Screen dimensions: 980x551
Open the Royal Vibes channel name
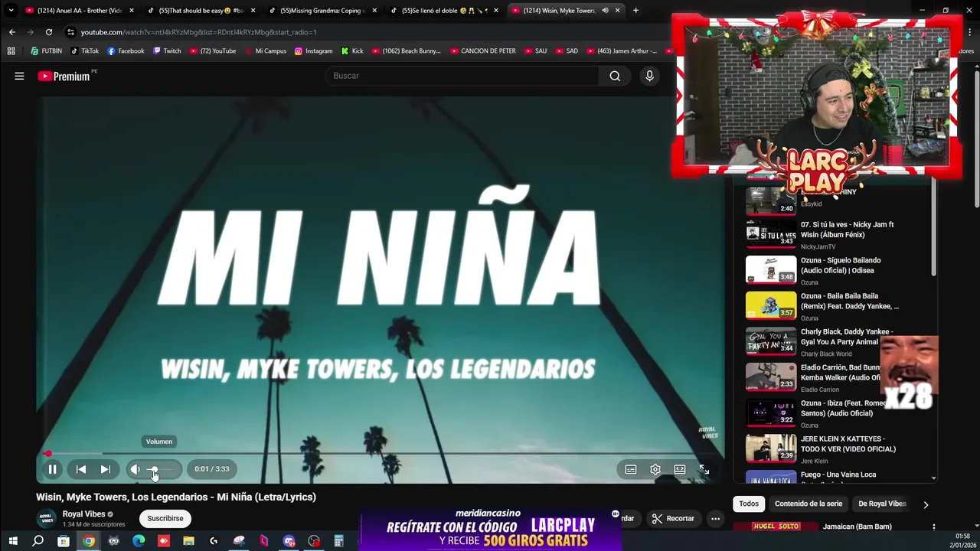[x=83, y=514]
